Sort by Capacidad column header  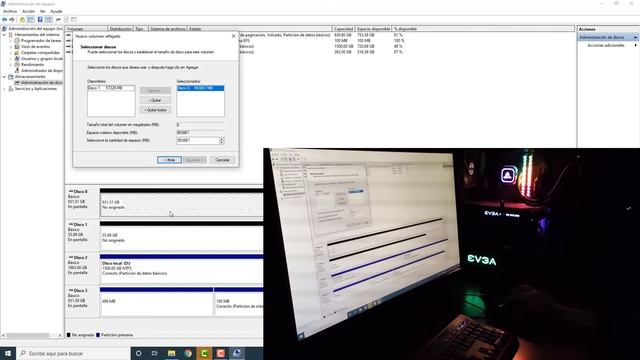pyautogui.click(x=343, y=29)
